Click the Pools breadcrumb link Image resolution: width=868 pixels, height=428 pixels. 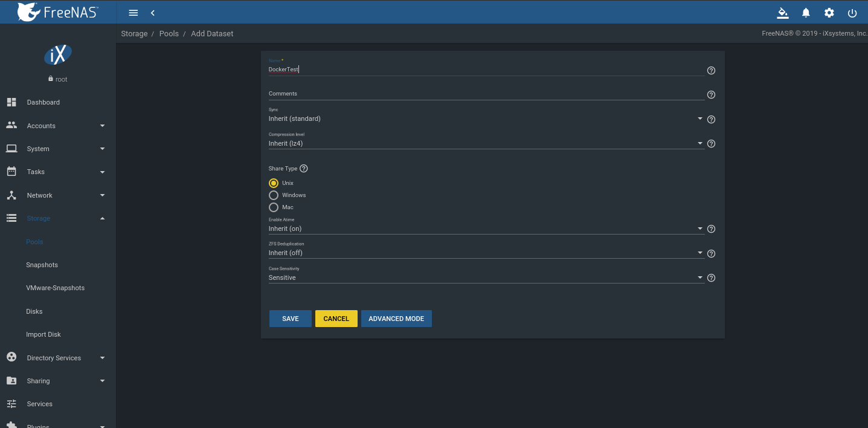click(x=169, y=34)
